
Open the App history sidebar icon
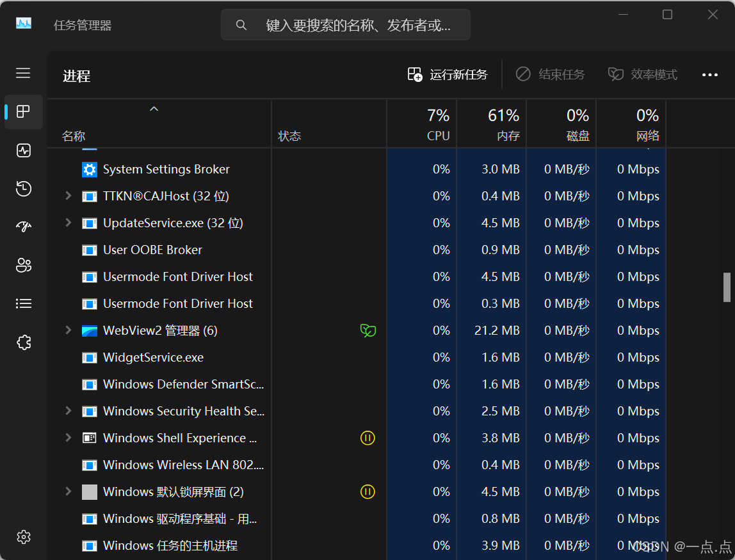(24, 188)
